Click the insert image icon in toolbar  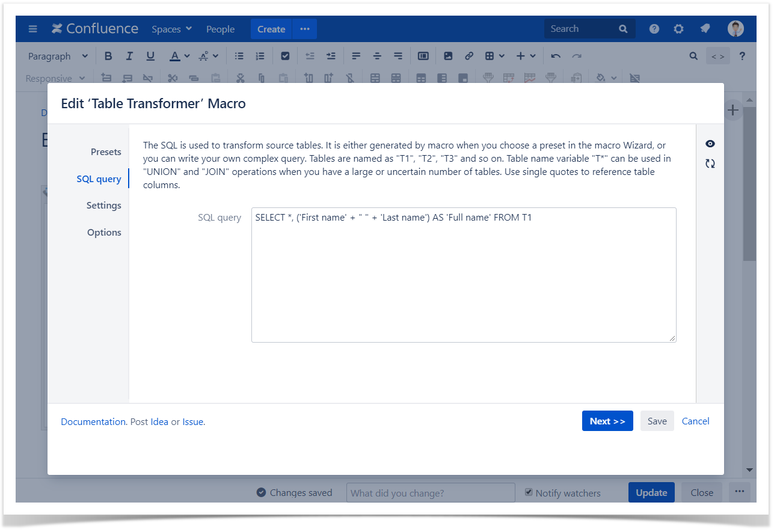448,56
